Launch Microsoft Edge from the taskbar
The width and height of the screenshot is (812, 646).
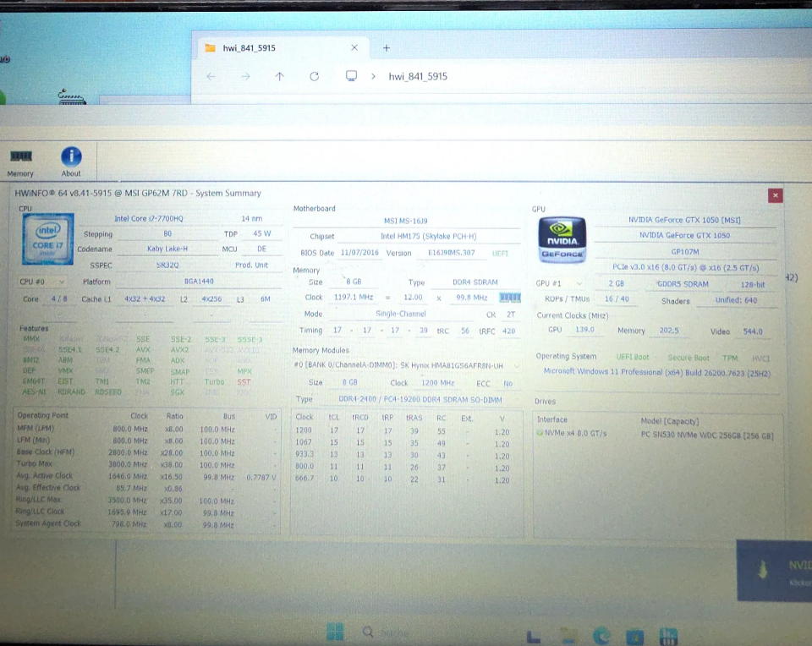[601, 636]
